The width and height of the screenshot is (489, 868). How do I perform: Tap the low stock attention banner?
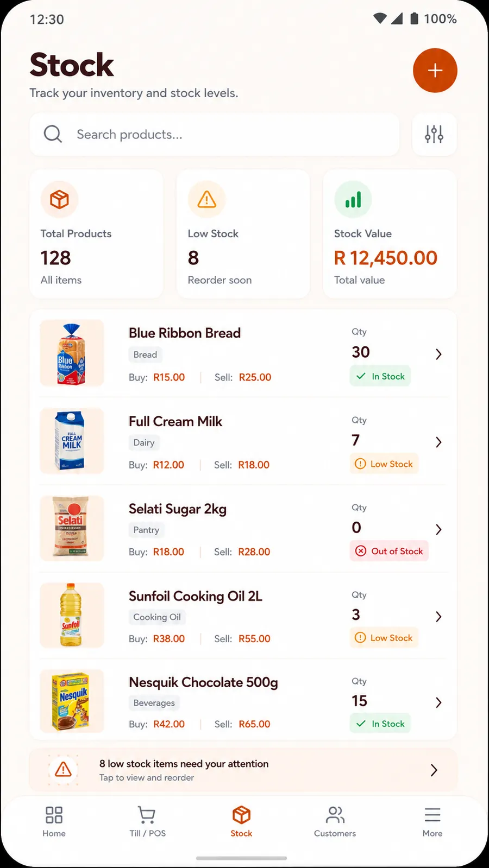tap(243, 770)
